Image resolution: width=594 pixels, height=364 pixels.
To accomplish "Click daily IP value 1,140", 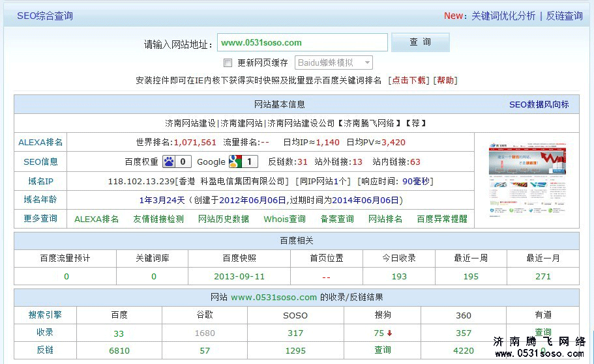I will (x=328, y=143).
